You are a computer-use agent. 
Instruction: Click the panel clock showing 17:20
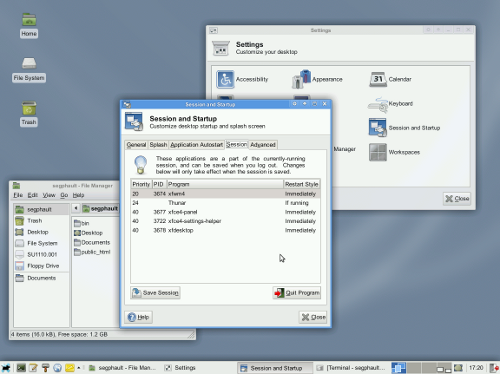476,368
